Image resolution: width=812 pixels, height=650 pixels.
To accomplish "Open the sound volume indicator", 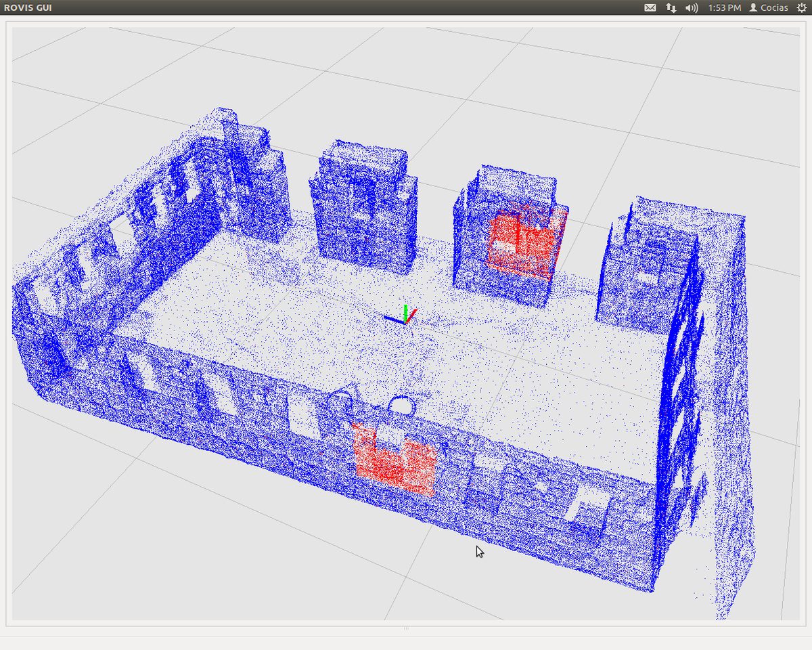I will pyautogui.click(x=691, y=7).
